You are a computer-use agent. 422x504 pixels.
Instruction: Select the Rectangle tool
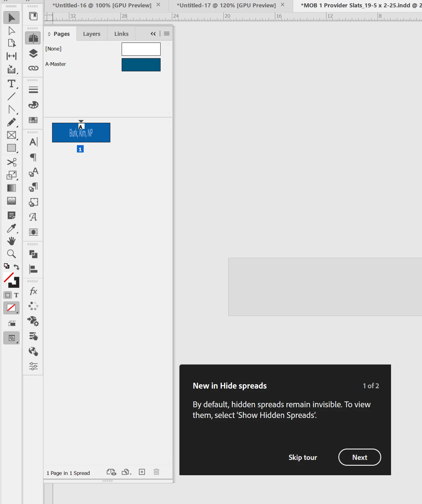point(11,148)
